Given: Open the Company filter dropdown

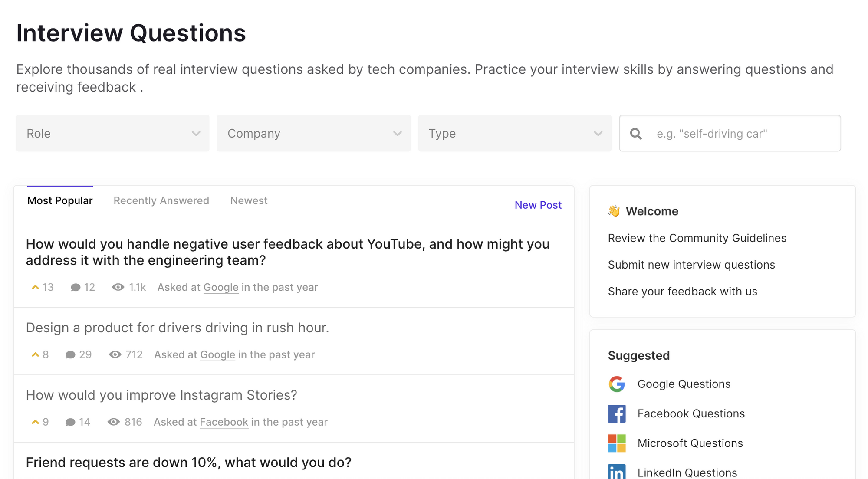Looking at the screenshot, I should [314, 133].
